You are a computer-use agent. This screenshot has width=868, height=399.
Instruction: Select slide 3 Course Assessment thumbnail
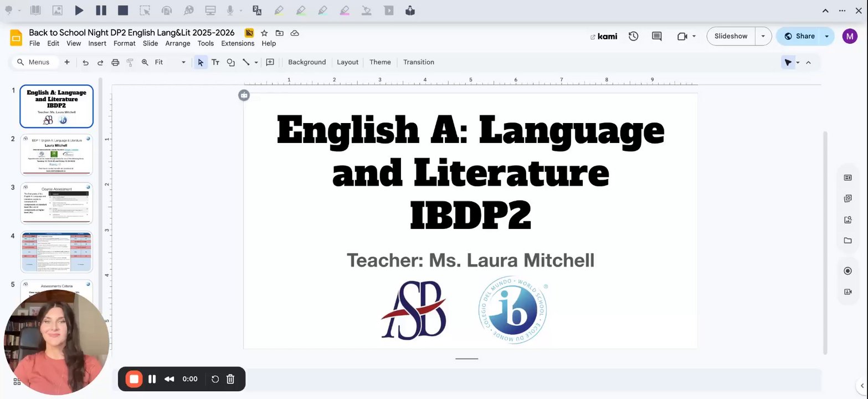(x=57, y=203)
